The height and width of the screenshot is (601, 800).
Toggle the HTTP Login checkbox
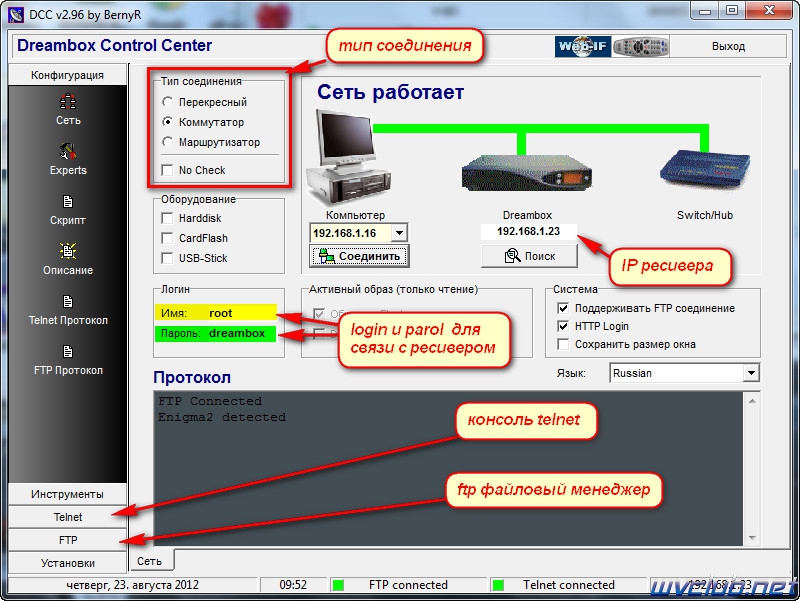tap(563, 326)
